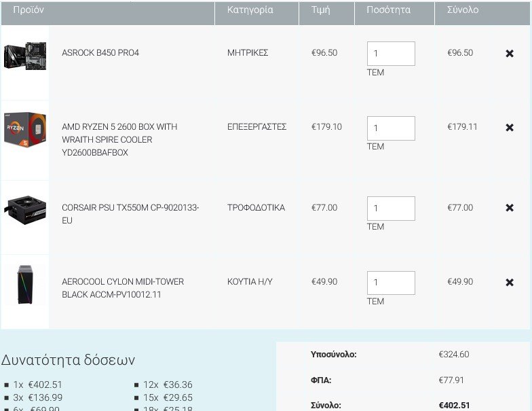Click the ΦΠΑ €77.91 value

pos(451,380)
